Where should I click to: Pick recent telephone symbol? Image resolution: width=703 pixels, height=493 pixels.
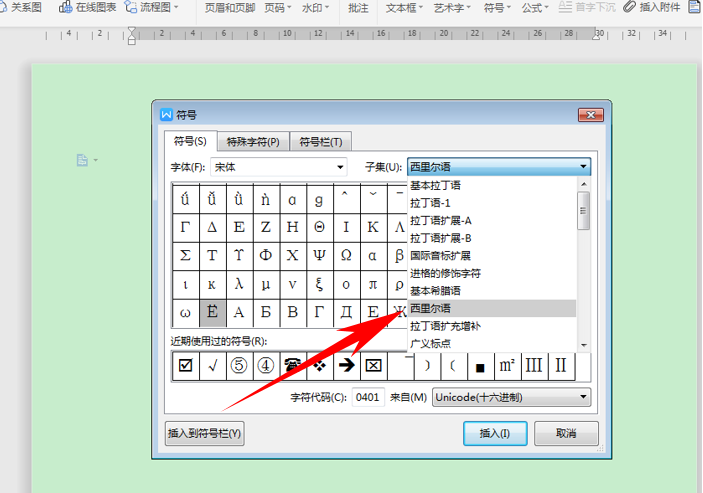click(292, 366)
